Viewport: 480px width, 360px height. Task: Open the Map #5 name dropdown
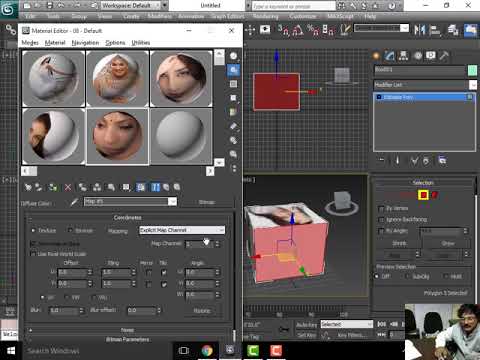[x=172, y=202]
